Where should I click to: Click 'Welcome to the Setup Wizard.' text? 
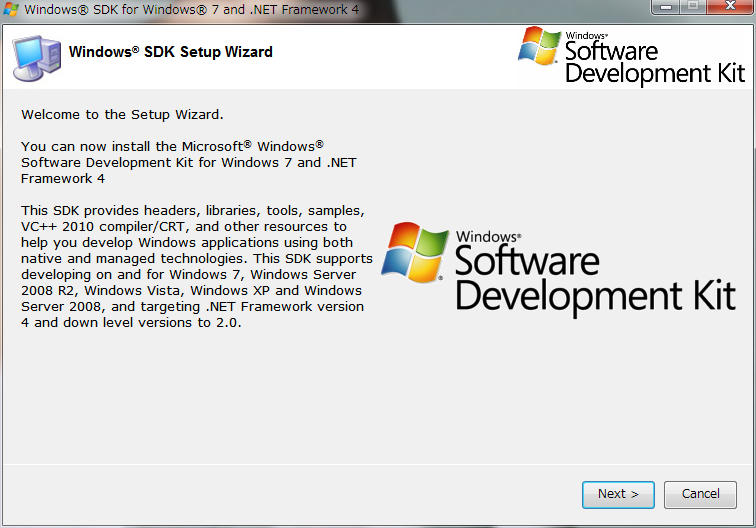[122, 115]
